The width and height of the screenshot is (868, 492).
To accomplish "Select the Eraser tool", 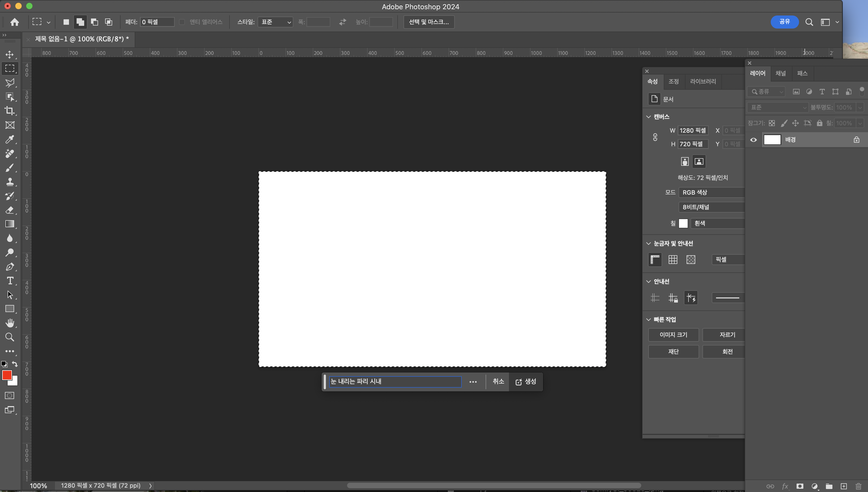I will click(x=10, y=210).
